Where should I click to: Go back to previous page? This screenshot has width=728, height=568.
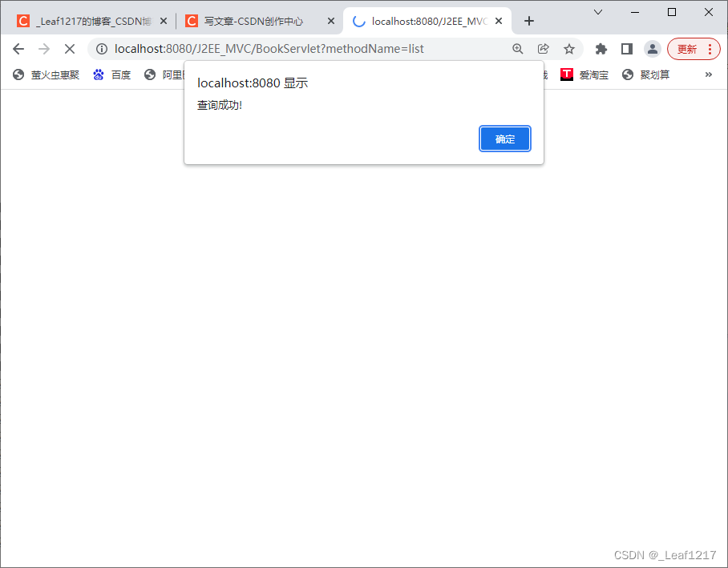(x=18, y=49)
